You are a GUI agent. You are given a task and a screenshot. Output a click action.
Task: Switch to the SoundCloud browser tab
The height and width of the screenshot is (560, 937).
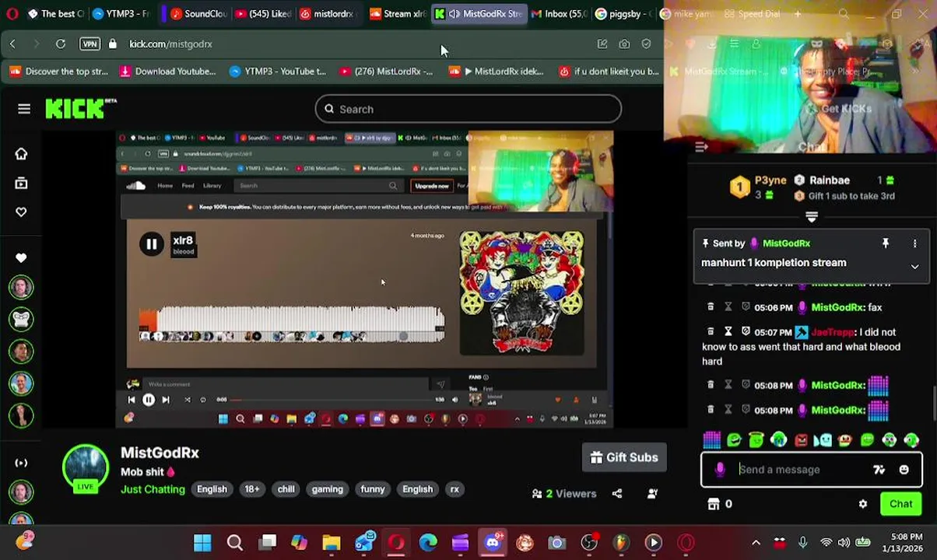coord(198,14)
